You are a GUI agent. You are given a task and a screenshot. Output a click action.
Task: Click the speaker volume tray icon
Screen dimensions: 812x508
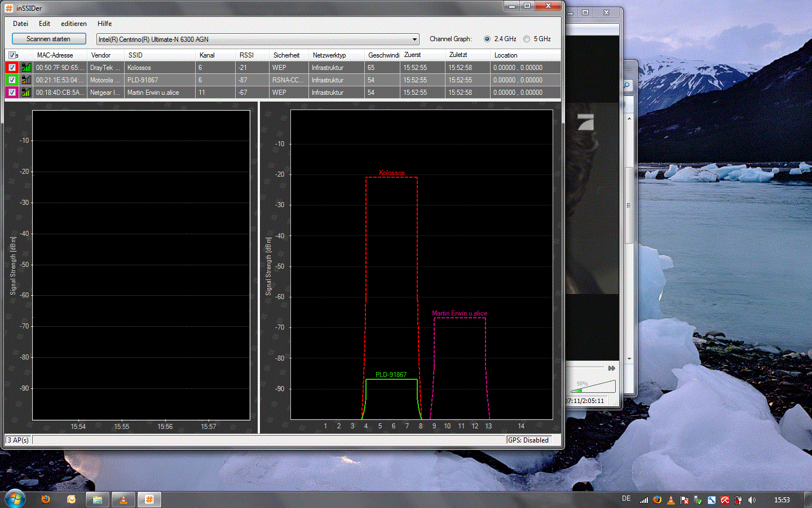(752, 500)
